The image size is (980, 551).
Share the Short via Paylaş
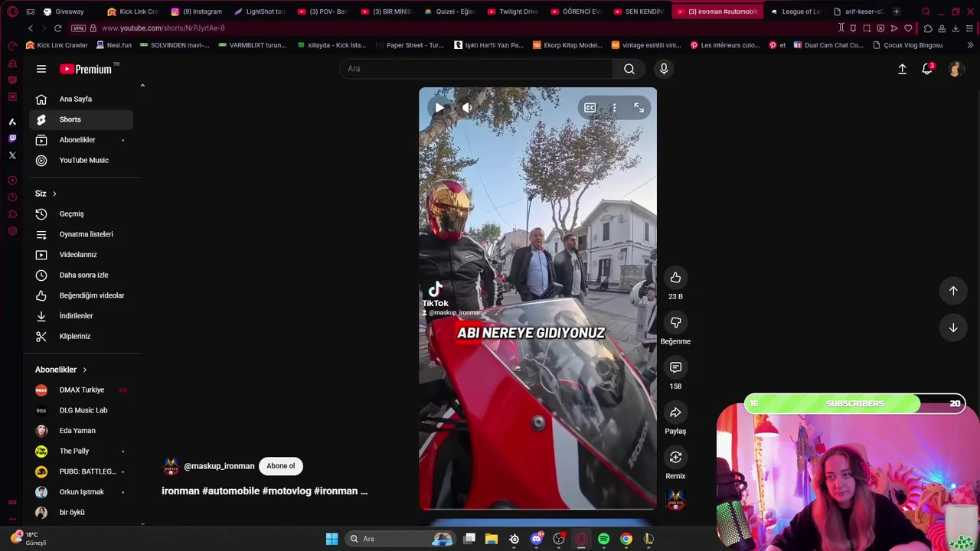[675, 412]
